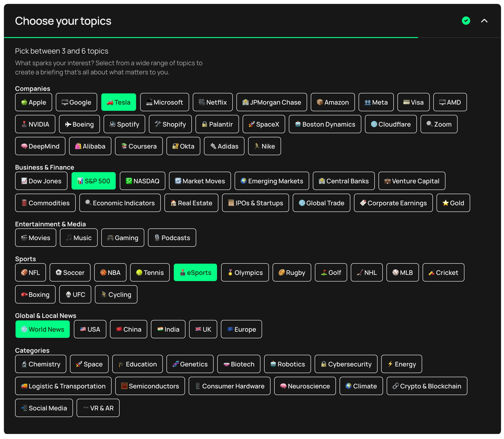Screen dimensions: 504x439
Task: Choose the Cycling chip
Action: point(116,295)
